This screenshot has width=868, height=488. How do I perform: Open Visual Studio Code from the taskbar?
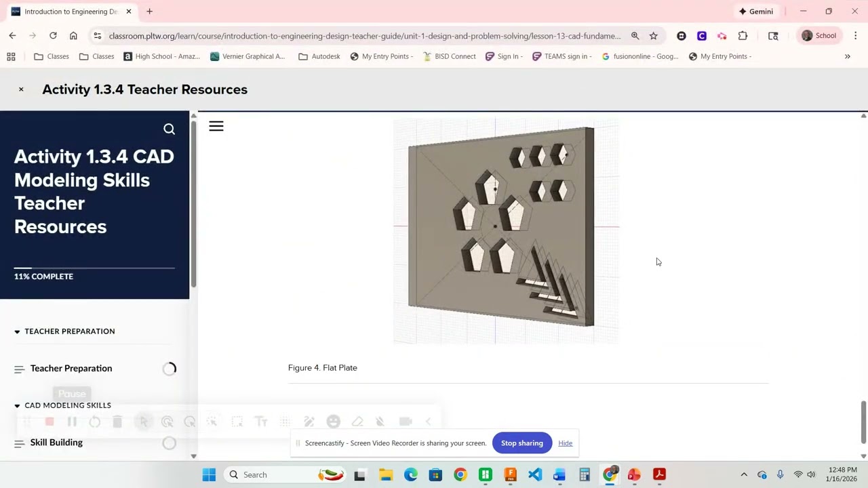535,474
